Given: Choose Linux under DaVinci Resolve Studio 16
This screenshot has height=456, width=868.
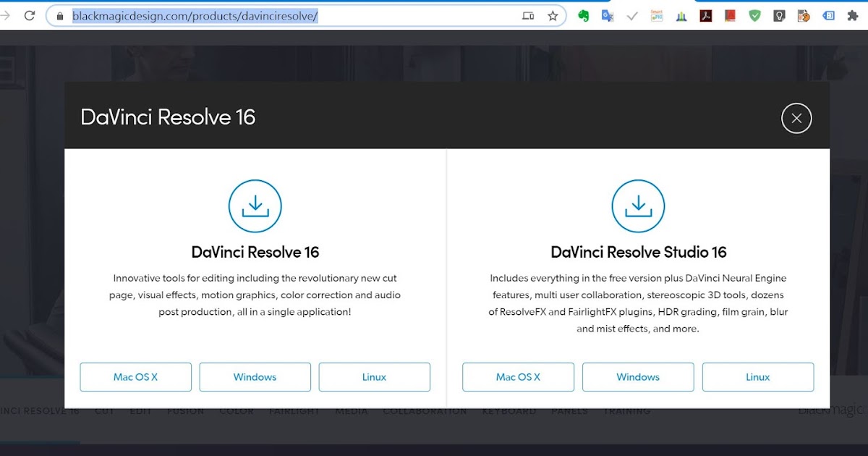Looking at the screenshot, I should [x=758, y=377].
